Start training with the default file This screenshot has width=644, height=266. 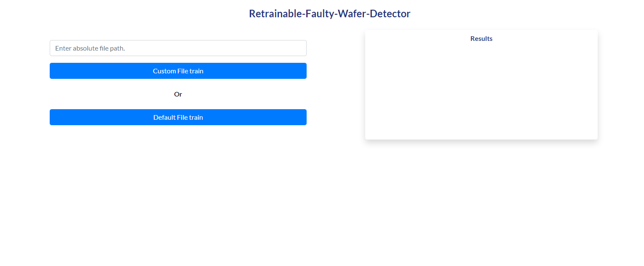(x=178, y=117)
